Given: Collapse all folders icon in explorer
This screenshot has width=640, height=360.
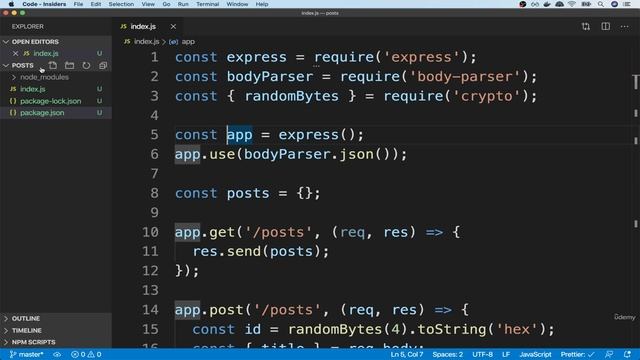Looking at the screenshot, I should coord(103,65).
